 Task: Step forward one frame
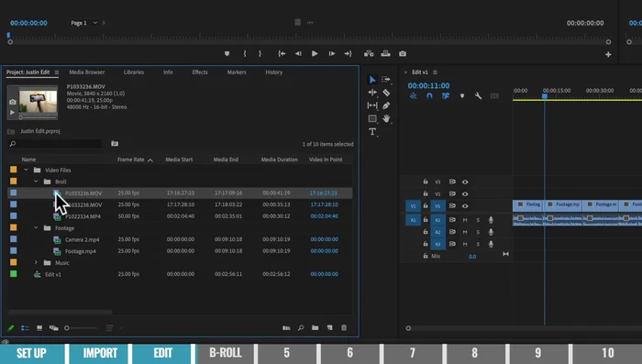click(332, 54)
